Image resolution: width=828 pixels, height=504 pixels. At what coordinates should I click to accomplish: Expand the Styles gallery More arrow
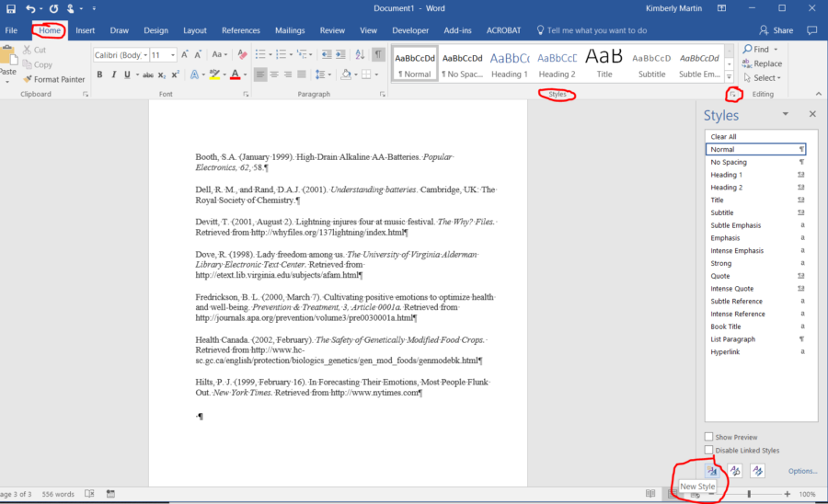(730, 77)
